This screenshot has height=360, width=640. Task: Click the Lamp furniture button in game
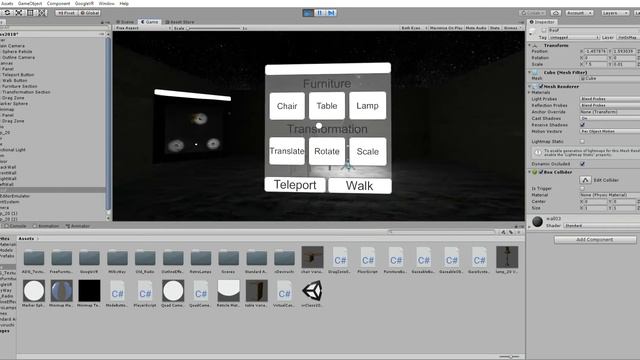[367, 106]
